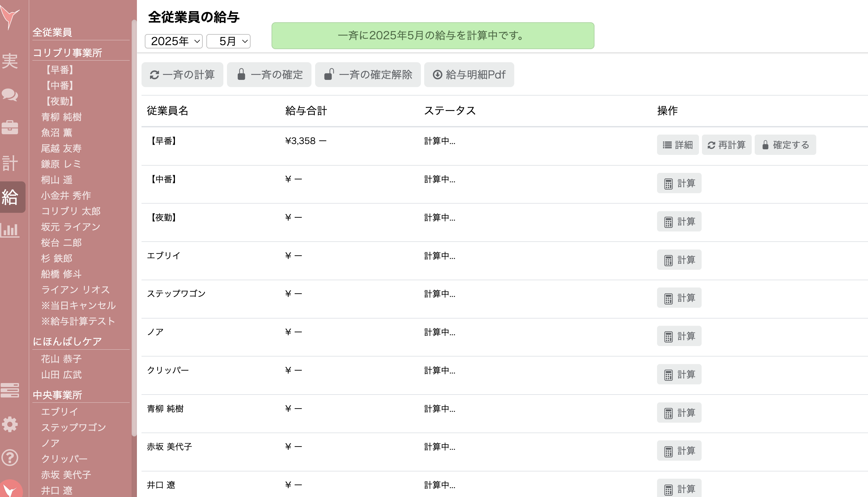Lock all salaries with 一斉の確定
The width and height of the screenshot is (868, 497).
(269, 75)
